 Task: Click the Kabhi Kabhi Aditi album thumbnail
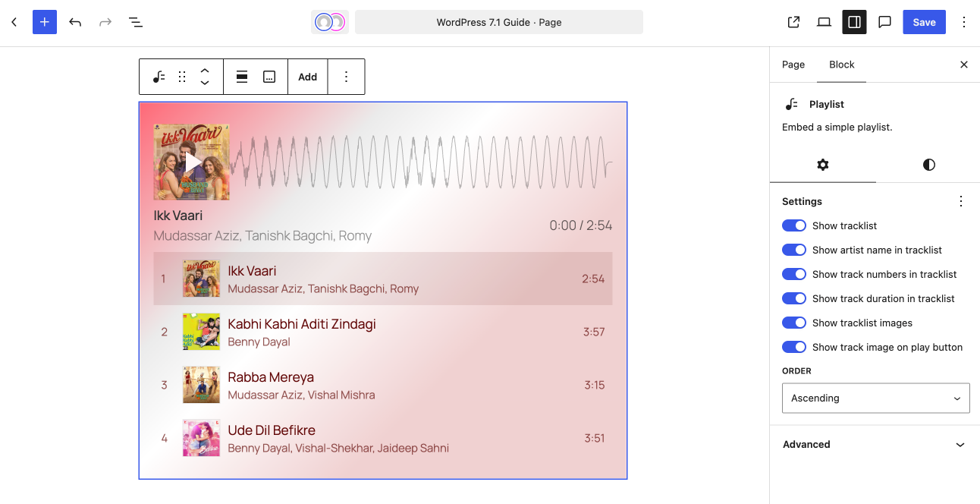point(201,332)
